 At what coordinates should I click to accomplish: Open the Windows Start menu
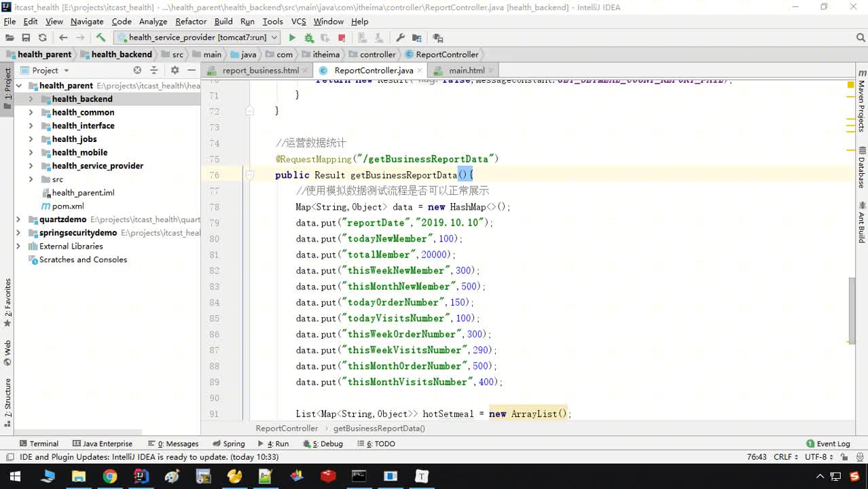point(14,476)
